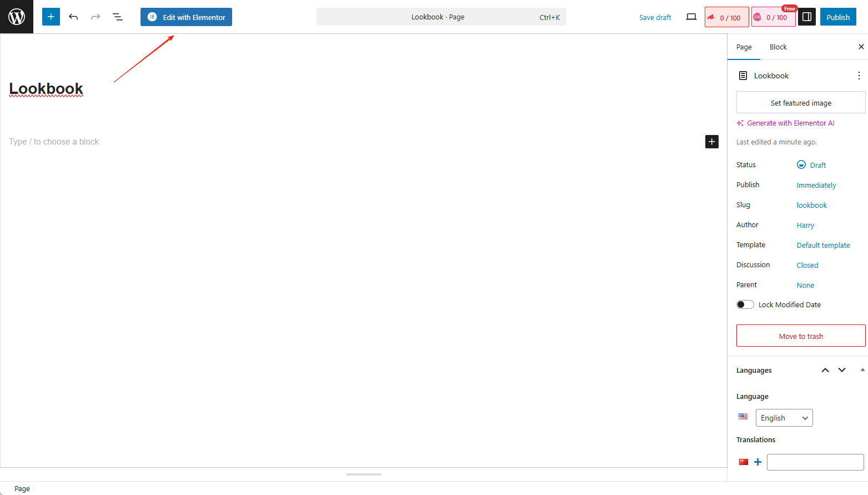
Task: Open the English language dropdown
Action: 784,418
